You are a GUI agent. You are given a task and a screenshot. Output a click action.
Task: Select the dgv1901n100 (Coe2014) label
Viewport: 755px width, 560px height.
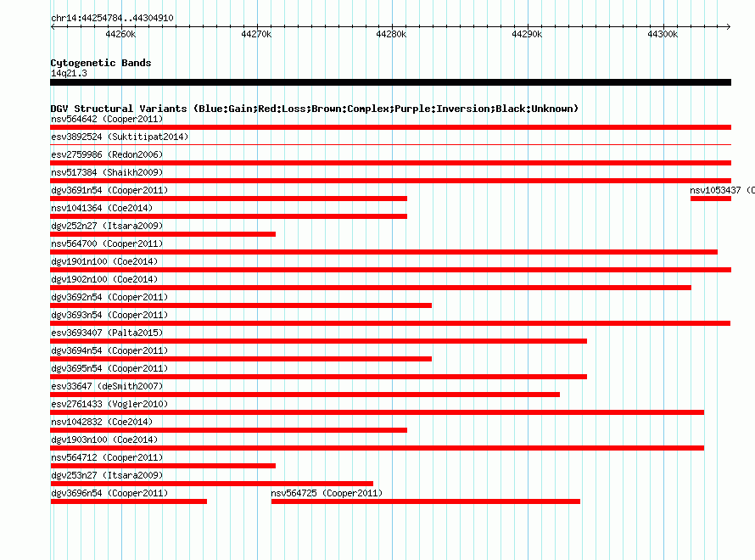(x=104, y=261)
